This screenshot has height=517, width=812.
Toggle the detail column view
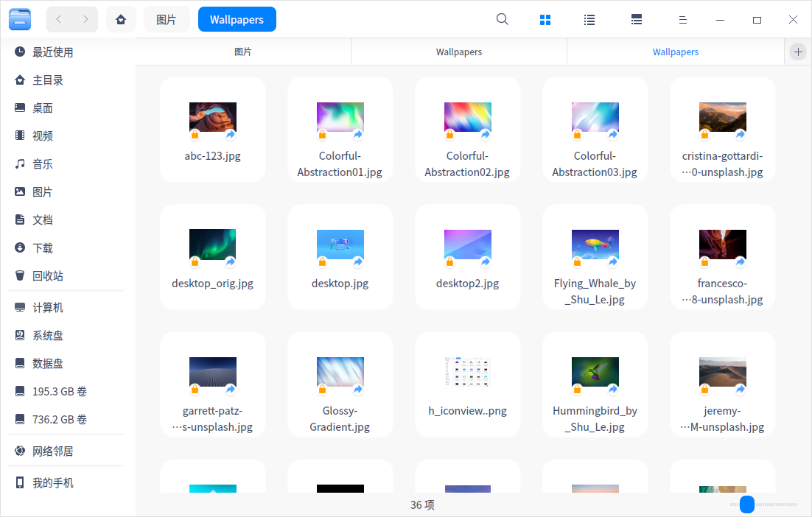coord(637,20)
